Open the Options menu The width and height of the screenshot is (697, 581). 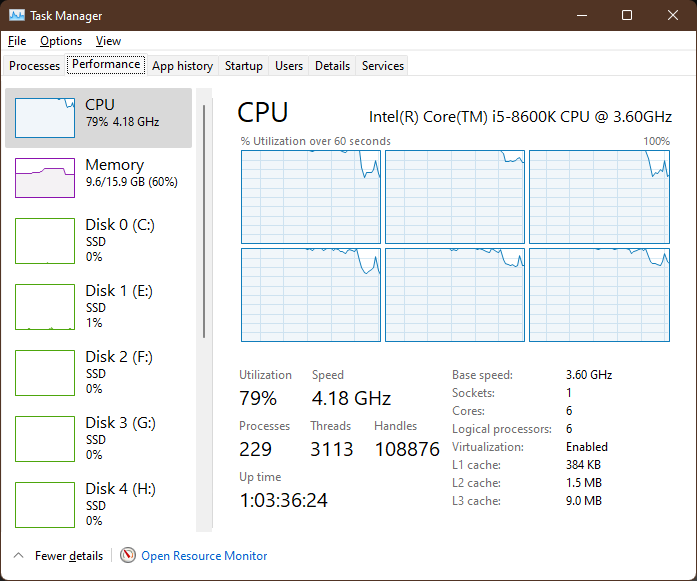tap(61, 41)
